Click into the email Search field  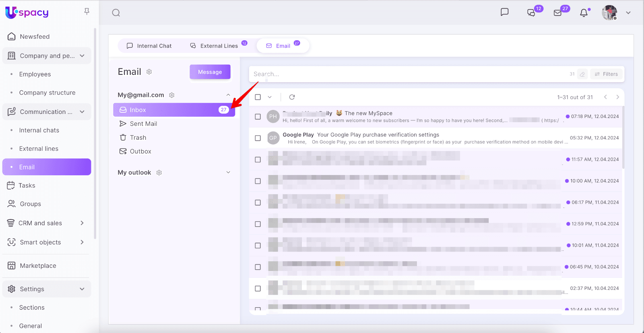[x=402, y=74]
